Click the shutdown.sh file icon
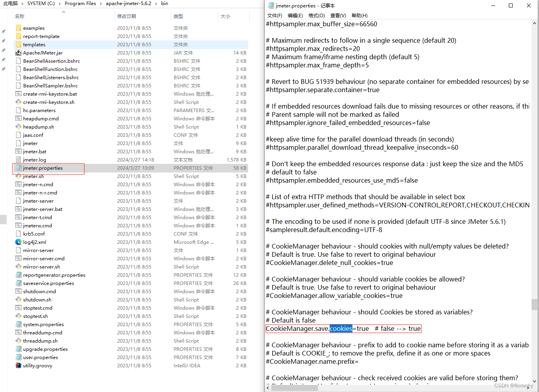The image size is (539, 392). (18, 300)
